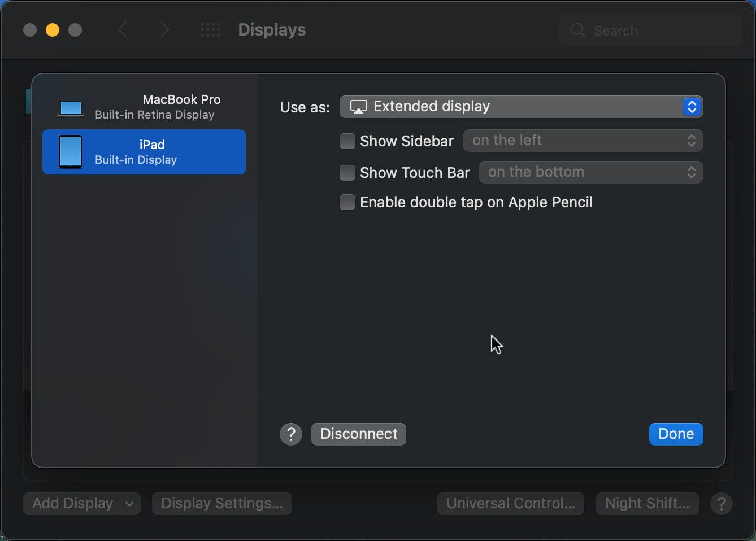Enable Show Sidebar checkbox
The height and width of the screenshot is (541, 756).
point(347,141)
